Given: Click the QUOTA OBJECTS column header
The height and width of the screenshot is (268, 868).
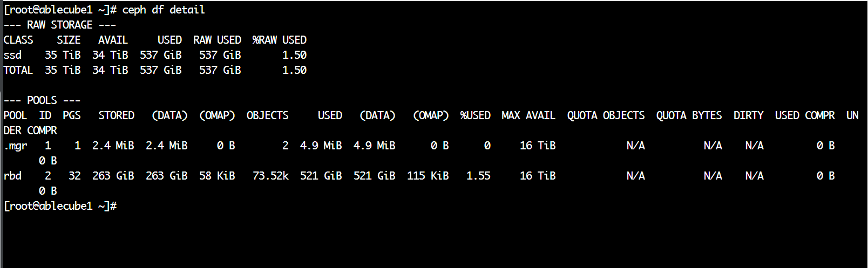Looking at the screenshot, I should (606, 115).
